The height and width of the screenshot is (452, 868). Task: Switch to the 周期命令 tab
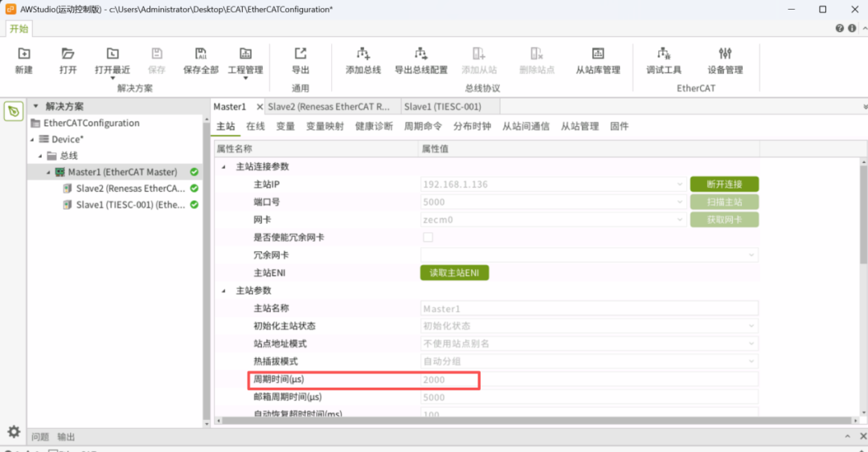click(423, 126)
